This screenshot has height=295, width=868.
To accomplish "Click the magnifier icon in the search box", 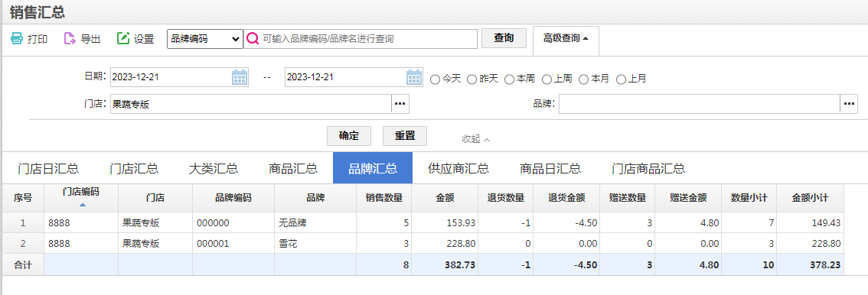I will tap(253, 39).
